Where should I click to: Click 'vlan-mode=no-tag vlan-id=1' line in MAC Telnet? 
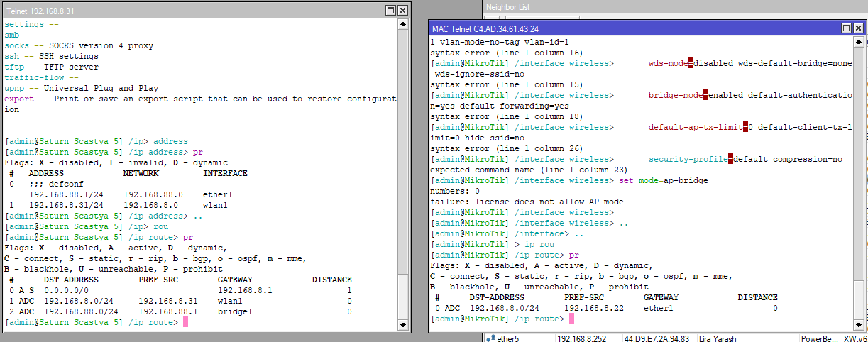click(500, 42)
